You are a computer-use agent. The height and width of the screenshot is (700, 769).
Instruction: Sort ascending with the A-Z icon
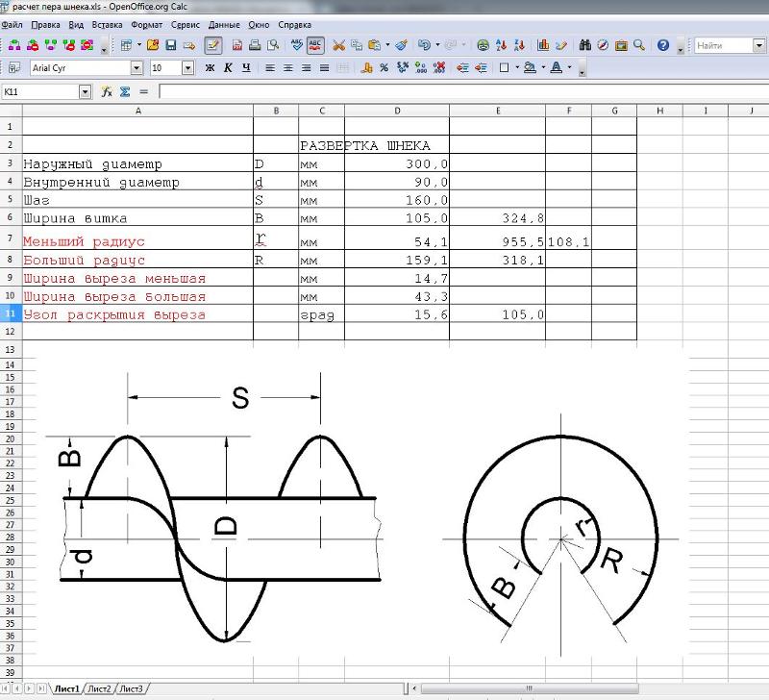tap(501, 45)
